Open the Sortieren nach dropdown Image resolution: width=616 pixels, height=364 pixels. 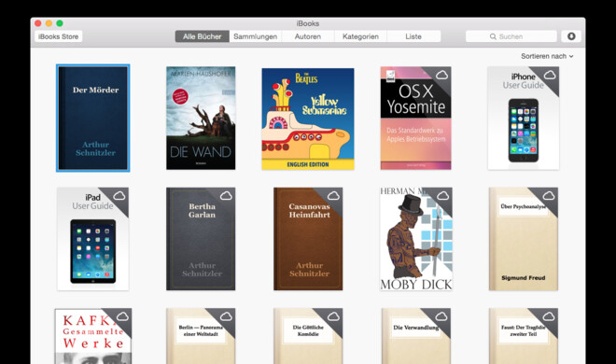547,56
